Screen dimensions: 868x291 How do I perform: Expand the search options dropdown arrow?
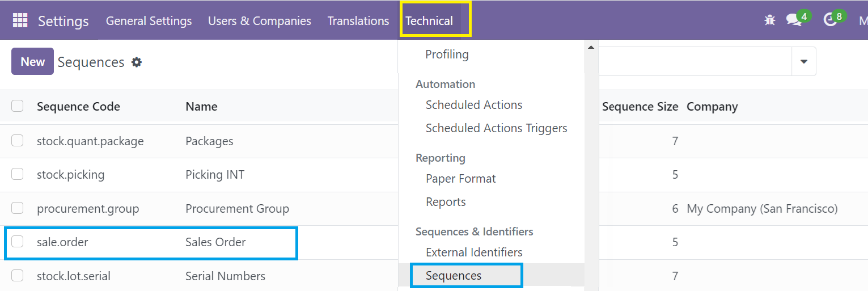[x=804, y=61]
